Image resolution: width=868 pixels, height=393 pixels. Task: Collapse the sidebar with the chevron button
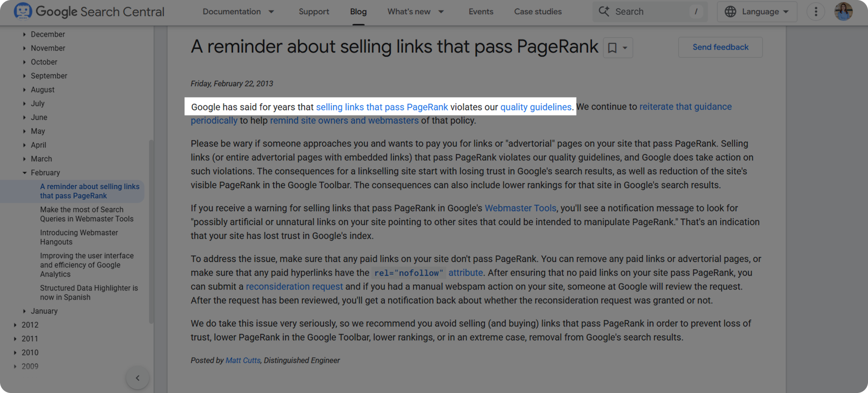point(137,378)
